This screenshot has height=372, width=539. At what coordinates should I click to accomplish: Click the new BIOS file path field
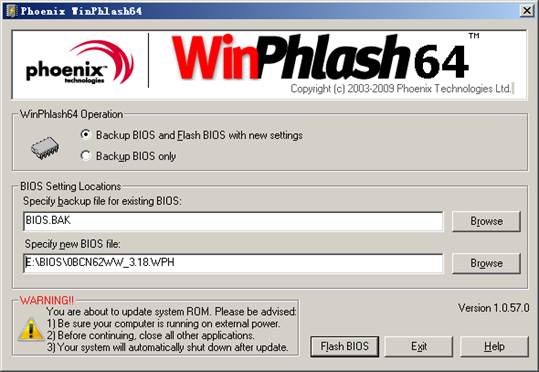click(x=233, y=263)
